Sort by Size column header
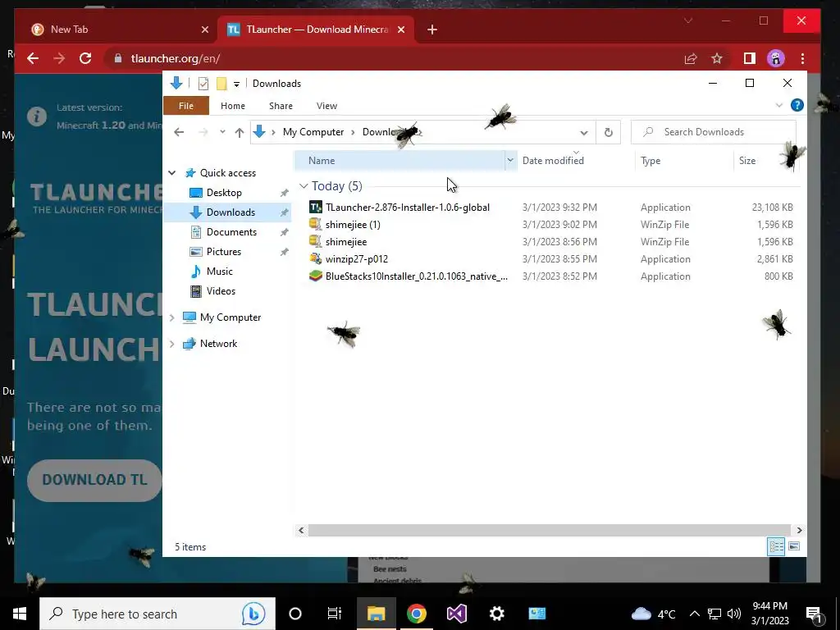The image size is (840, 630). pos(765,160)
